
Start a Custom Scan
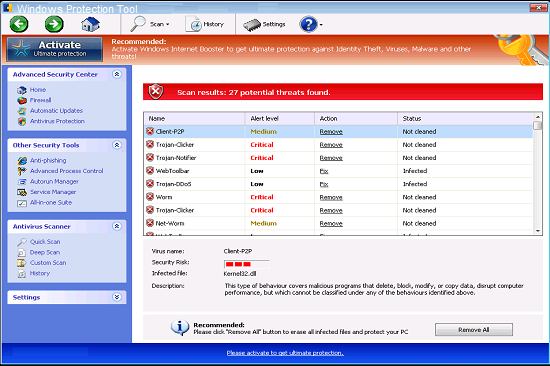coord(48,263)
